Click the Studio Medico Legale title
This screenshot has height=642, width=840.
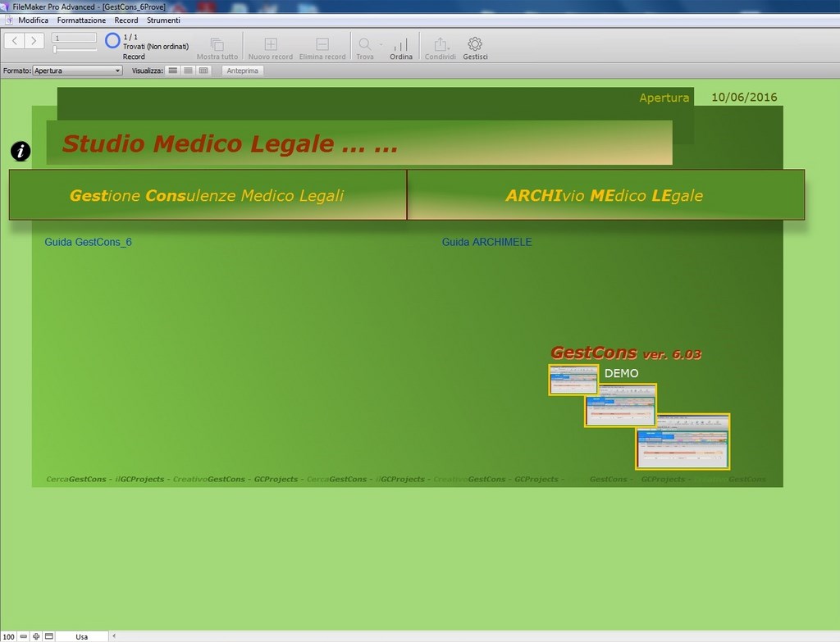230,143
